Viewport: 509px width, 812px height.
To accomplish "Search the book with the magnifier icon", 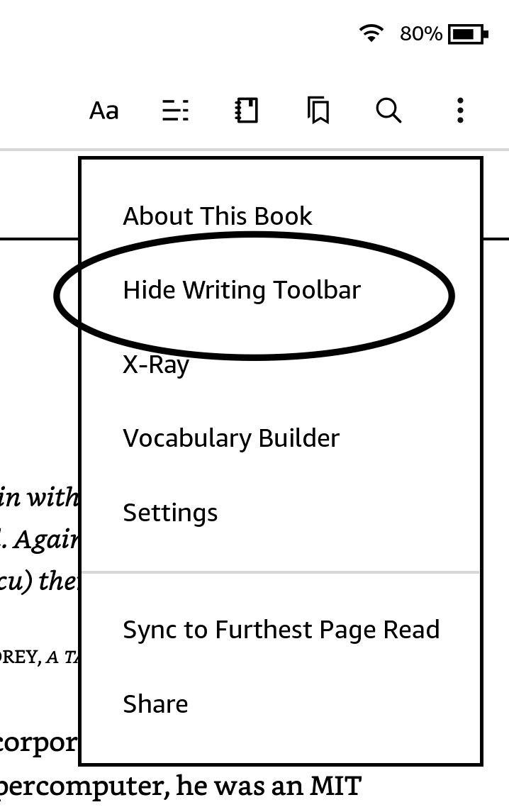I will (388, 111).
